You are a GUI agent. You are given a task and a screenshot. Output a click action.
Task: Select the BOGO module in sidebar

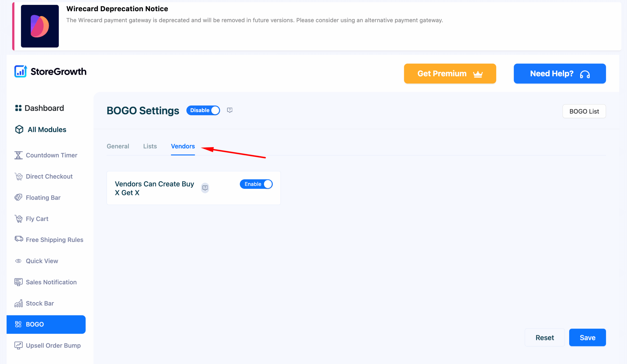point(46,325)
